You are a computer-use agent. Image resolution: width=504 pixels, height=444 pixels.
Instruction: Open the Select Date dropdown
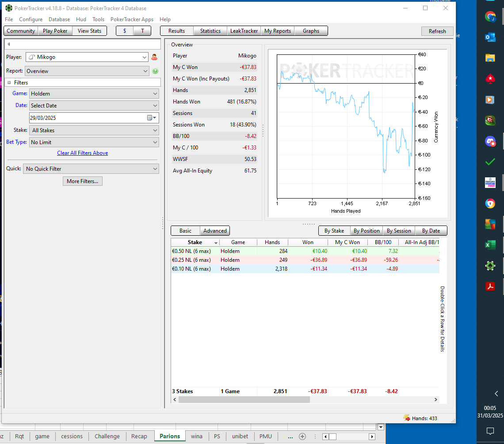click(x=94, y=105)
